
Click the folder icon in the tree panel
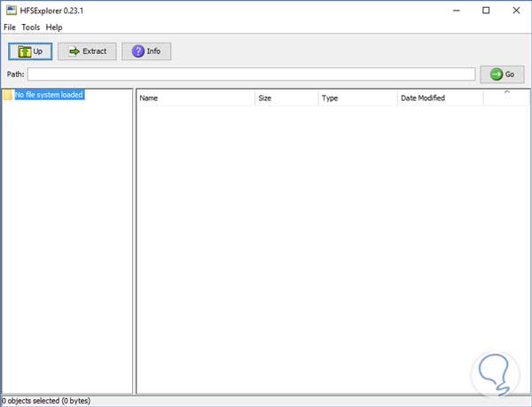8,95
